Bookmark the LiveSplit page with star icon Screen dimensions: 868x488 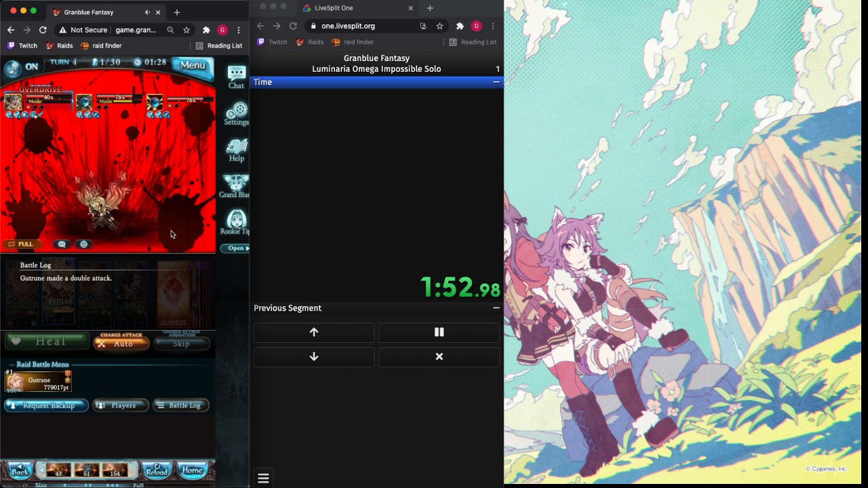[439, 26]
